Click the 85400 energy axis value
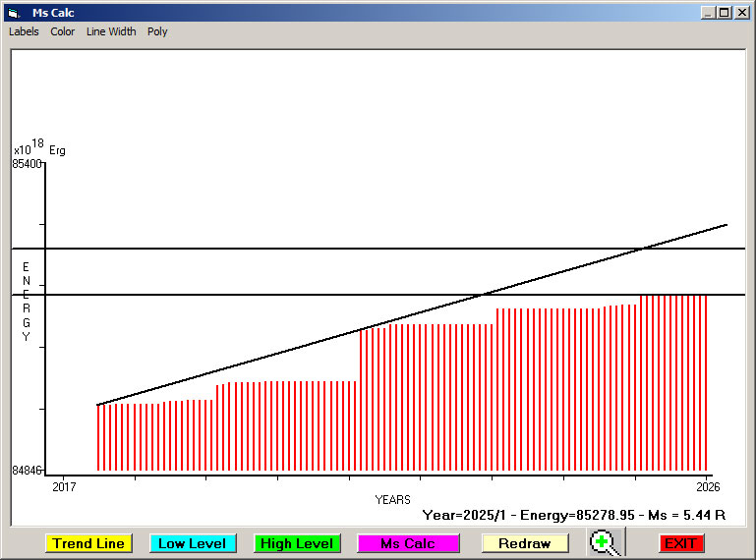The image size is (756, 560). (x=27, y=164)
